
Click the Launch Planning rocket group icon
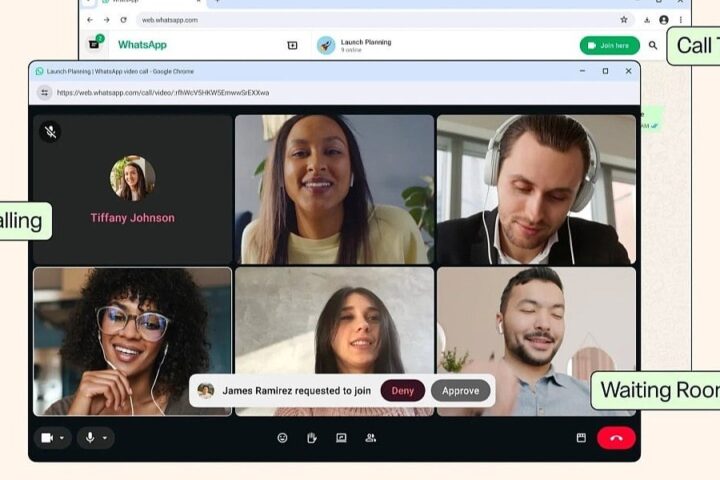pos(326,45)
